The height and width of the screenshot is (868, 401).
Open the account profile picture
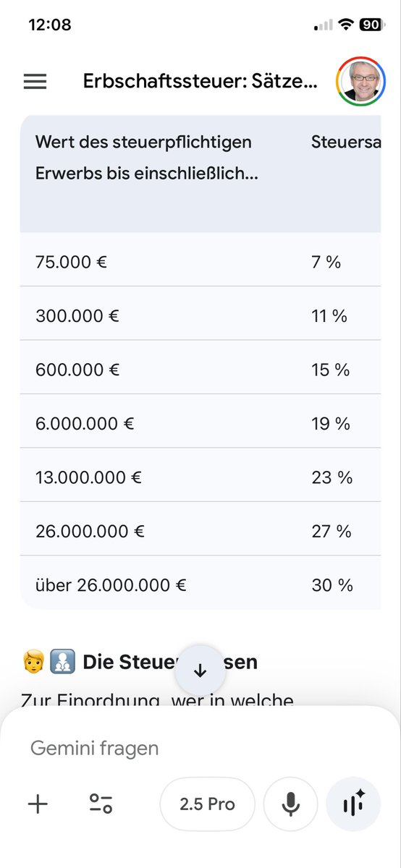coord(360,82)
